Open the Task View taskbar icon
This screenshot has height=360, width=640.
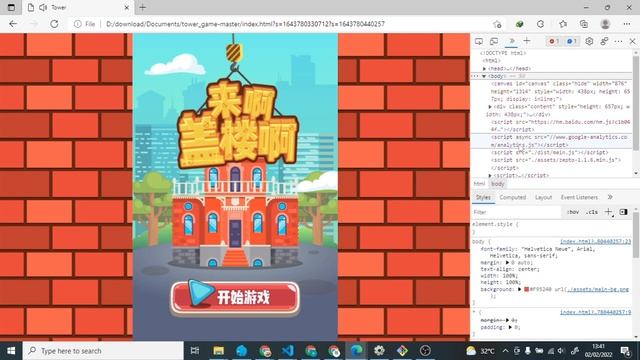pos(195,351)
